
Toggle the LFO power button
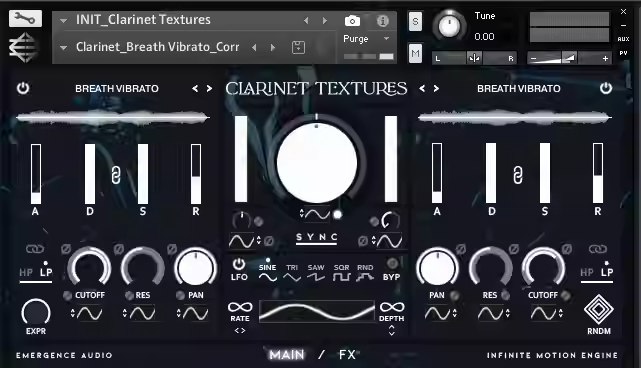239,264
